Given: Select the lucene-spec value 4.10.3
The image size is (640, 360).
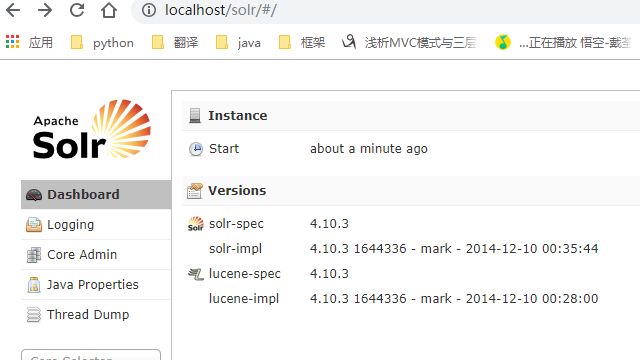Looking at the screenshot, I should (x=329, y=273).
